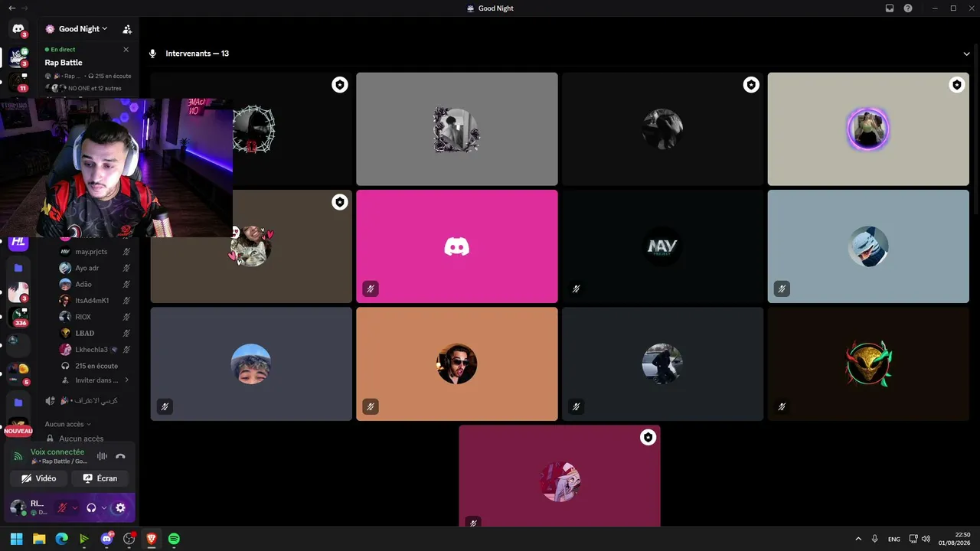Click the ENG language indicator in taskbar
The height and width of the screenshot is (551, 980).
894,540
